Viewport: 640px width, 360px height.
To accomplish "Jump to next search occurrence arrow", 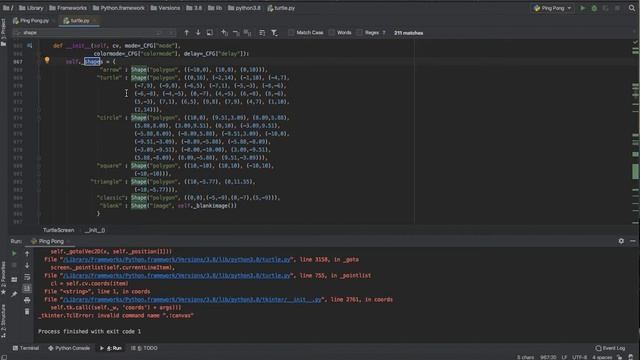I will tap(198, 33).
